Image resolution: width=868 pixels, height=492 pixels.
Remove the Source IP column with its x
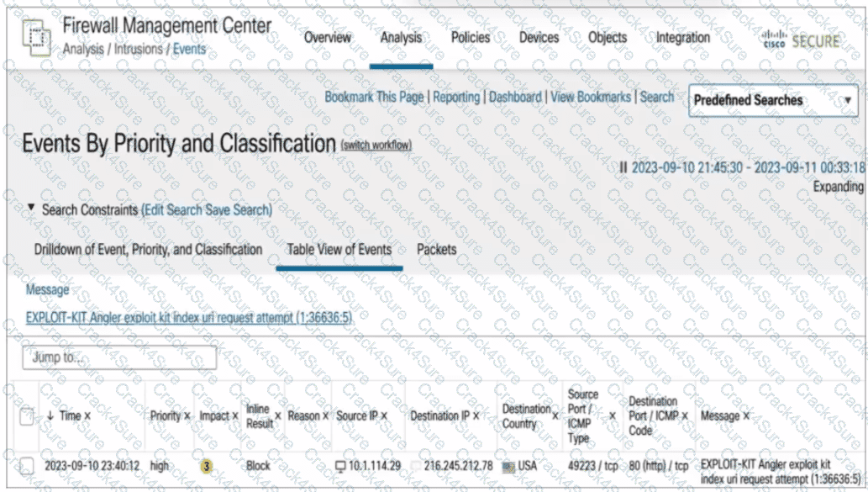384,415
